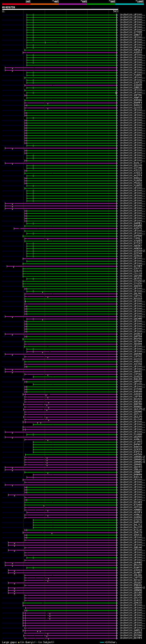Click the UniRef100_B9GW56 entry
The height and width of the screenshot is (644, 146).
pos(131,226)
